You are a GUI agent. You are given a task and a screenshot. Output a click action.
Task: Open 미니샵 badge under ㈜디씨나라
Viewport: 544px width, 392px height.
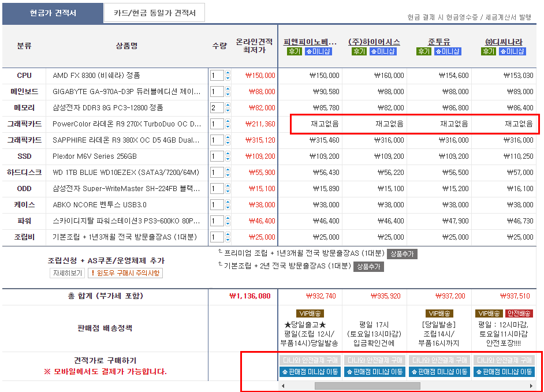[512, 51]
